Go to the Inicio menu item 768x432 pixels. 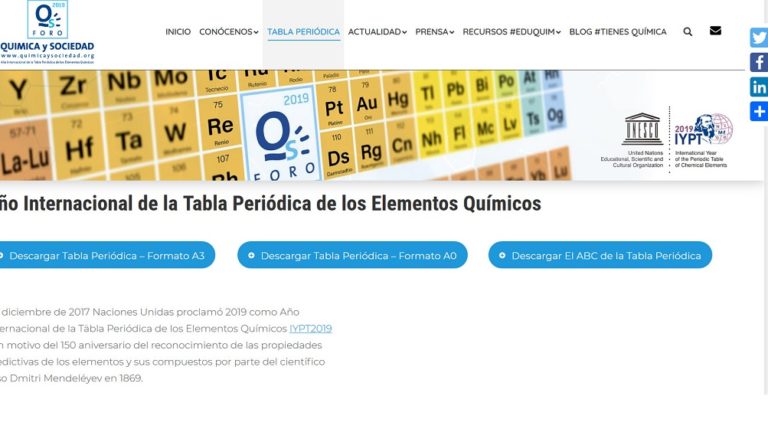[x=178, y=32]
